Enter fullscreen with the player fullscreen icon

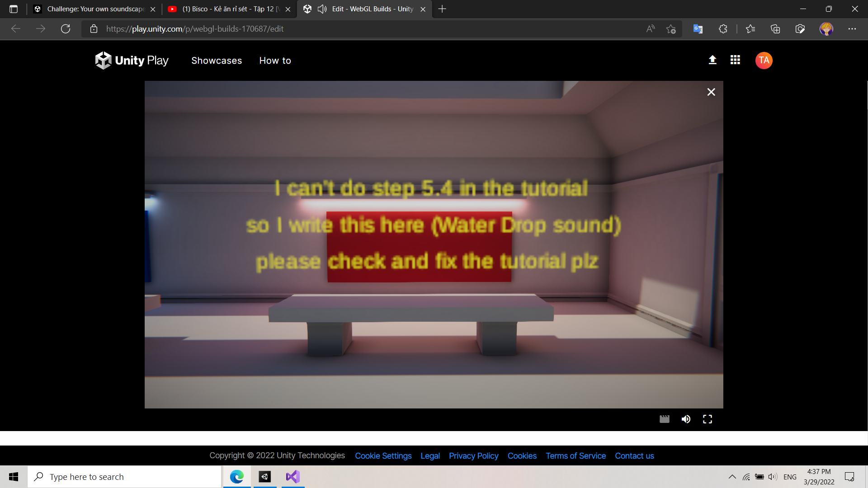click(x=707, y=419)
